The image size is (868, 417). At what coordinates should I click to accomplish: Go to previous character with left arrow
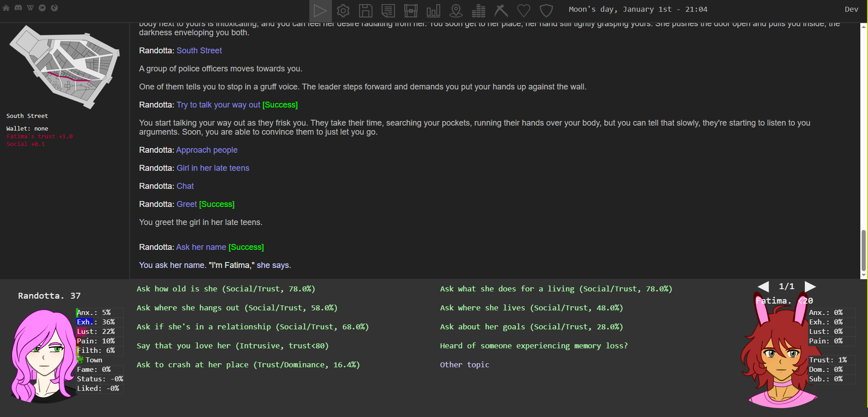pyautogui.click(x=763, y=286)
